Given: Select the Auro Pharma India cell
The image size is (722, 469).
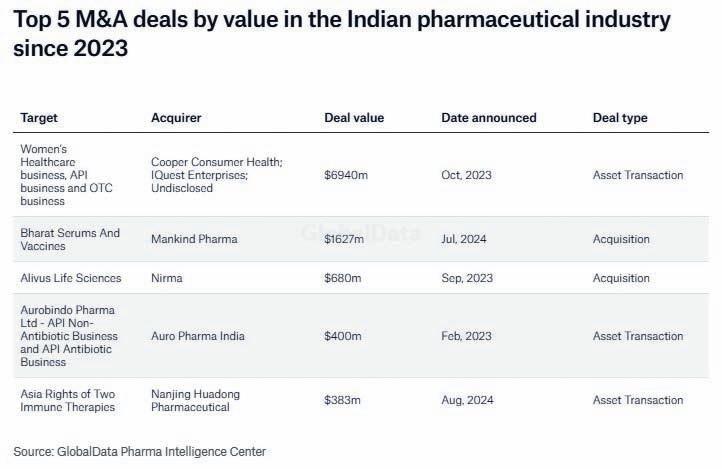Looking at the screenshot, I should 197,336.
